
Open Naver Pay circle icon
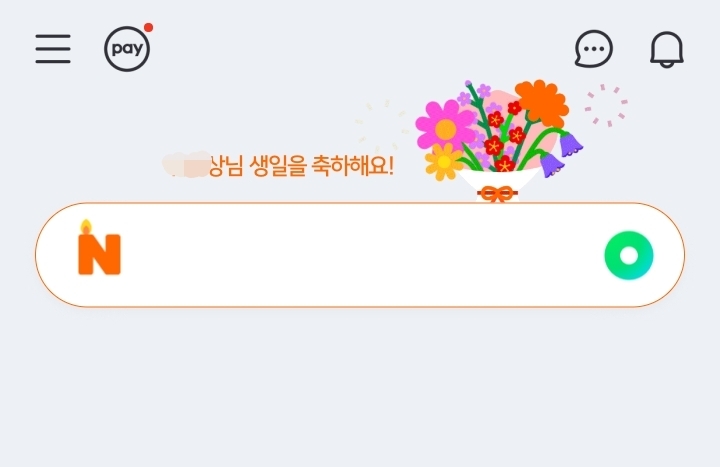coord(127,49)
